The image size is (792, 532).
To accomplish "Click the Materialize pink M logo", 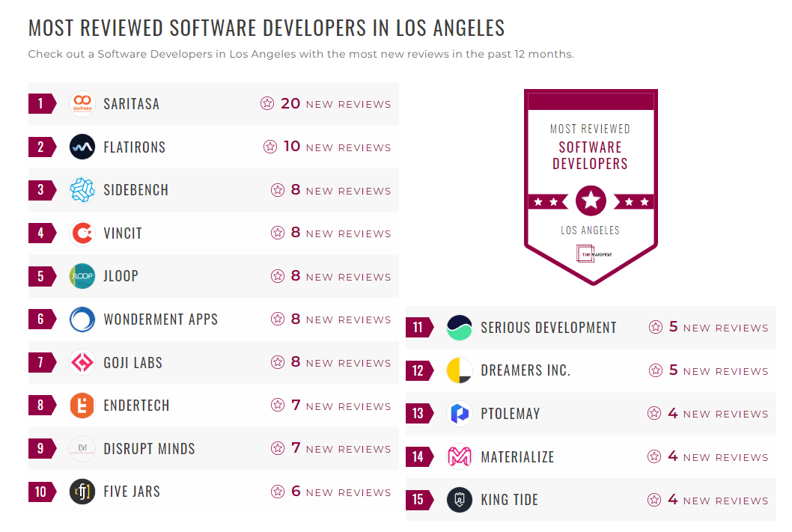I will tap(459, 456).
